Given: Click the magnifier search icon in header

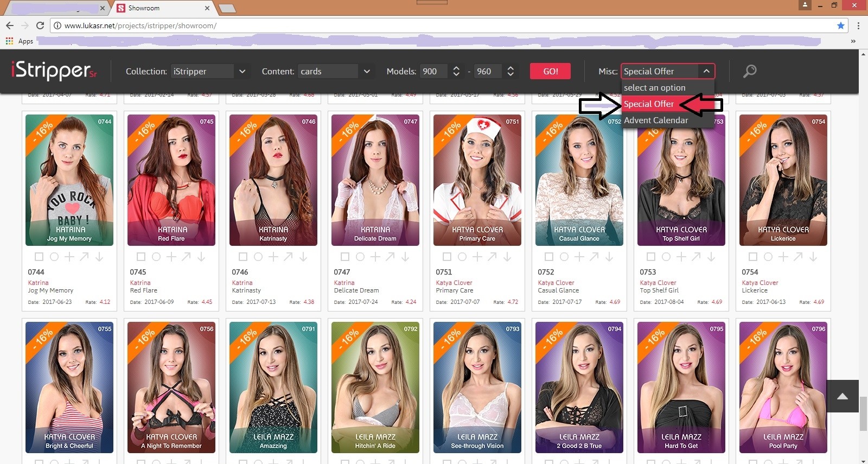Looking at the screenshot, I should click(x=750, y=71).
